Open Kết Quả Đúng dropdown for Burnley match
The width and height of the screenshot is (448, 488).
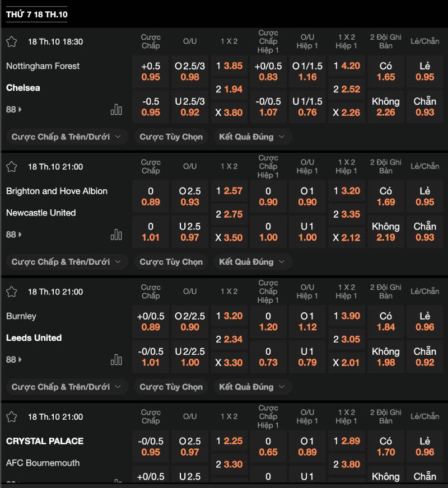coord(252,387)
